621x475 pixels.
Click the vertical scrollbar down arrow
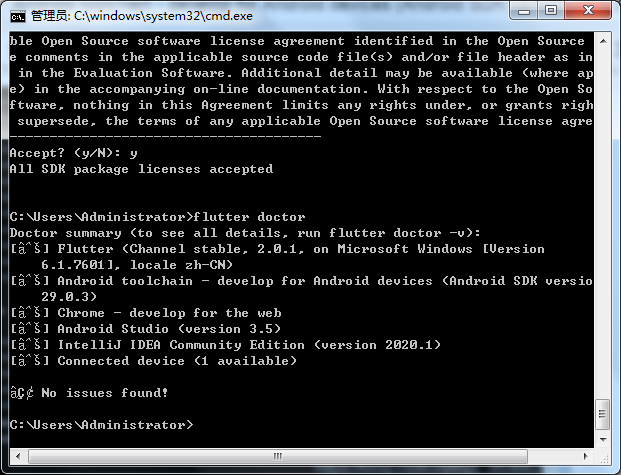pyautogui.click(x=603, y=440)
